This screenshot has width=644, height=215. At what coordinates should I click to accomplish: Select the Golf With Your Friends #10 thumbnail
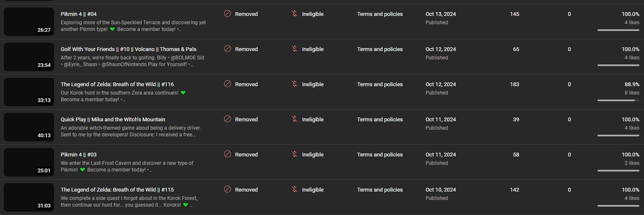pos(29,57)
